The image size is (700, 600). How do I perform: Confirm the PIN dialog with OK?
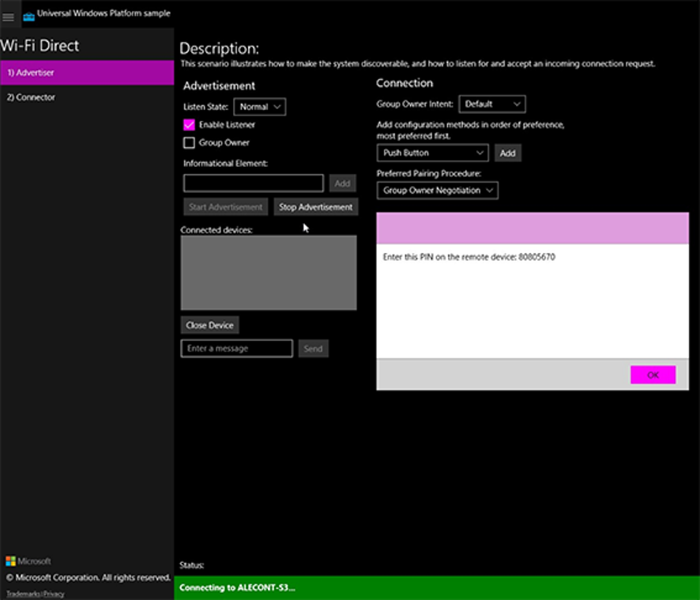[x=653, y=375]
